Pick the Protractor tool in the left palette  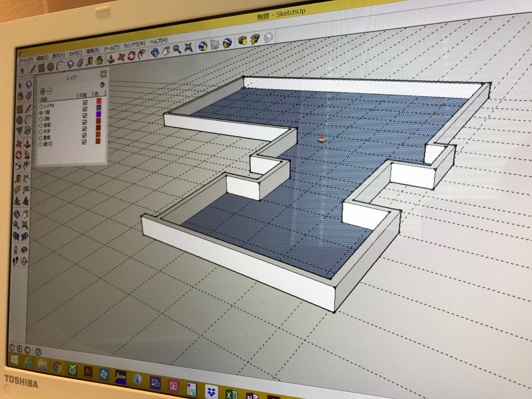tap(17, 189)
